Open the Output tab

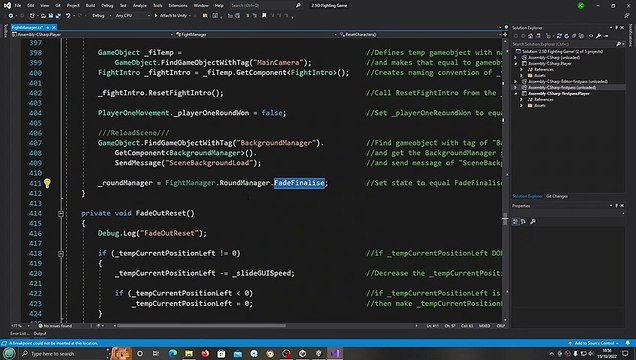click(x=40, y=334)
